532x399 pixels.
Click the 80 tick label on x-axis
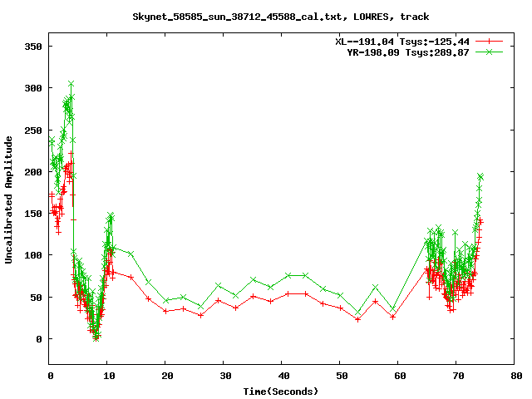pyautogui.click(x=516, y=376)
